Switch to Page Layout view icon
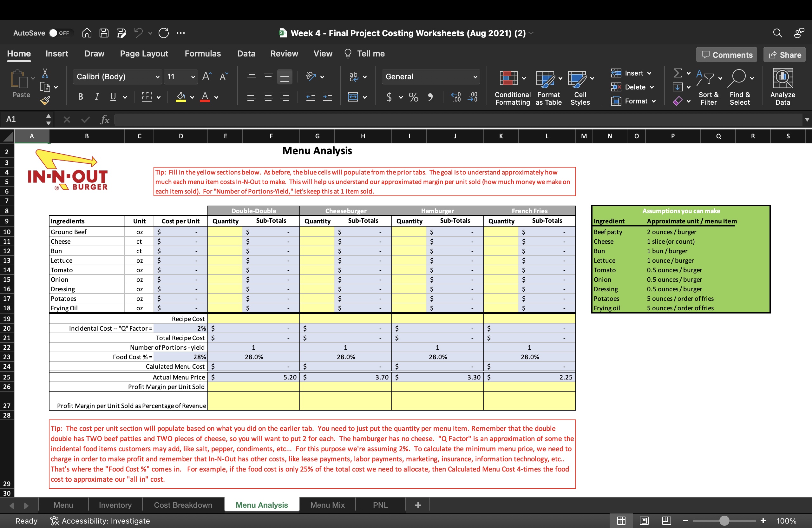 click(644, 521)
